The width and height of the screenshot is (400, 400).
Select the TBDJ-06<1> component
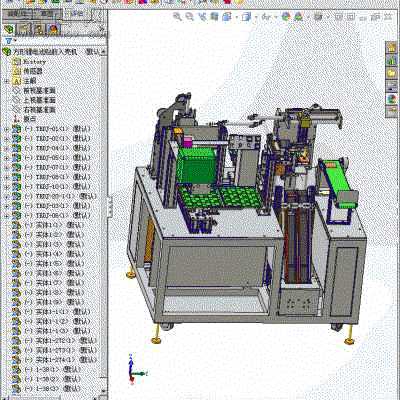point(51,215)
